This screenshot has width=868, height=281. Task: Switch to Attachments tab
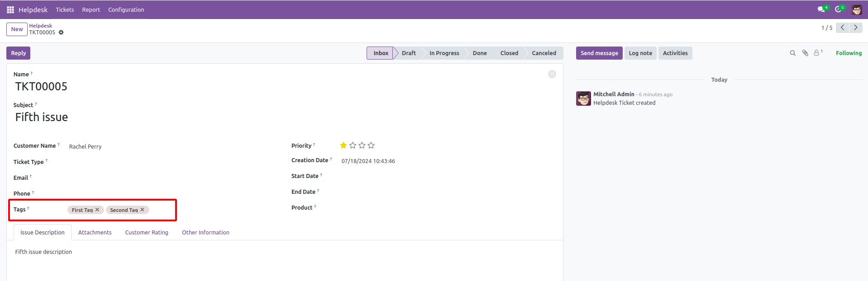(x=95, y=233)
